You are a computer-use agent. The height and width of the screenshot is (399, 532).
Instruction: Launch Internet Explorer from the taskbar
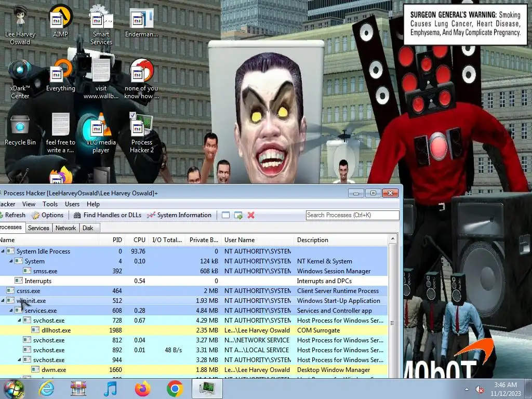(46, 389)
